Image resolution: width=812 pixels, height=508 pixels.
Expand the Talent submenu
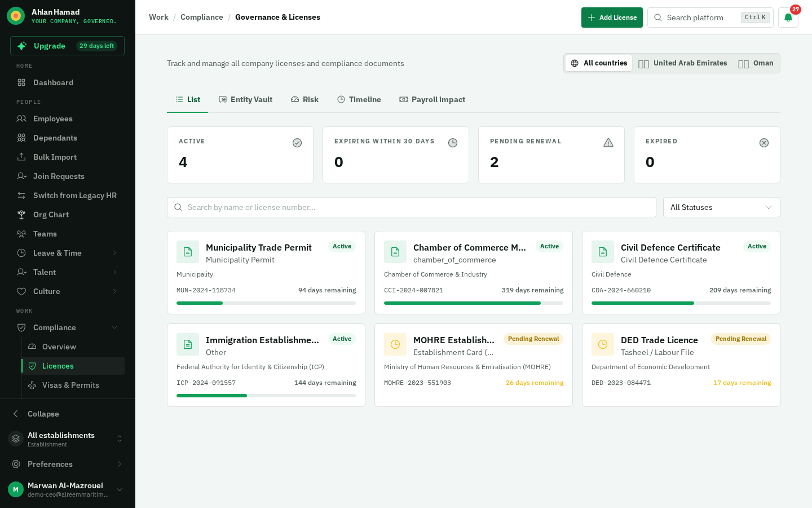pyautogui.click(x=68, y=272)
